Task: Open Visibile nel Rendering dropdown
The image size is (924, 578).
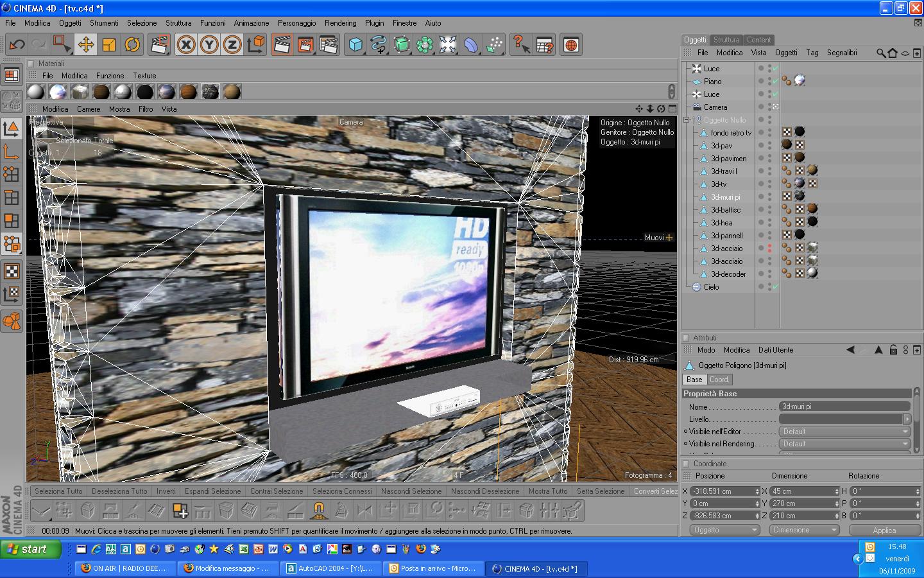Action: click(x=844, y=444)
